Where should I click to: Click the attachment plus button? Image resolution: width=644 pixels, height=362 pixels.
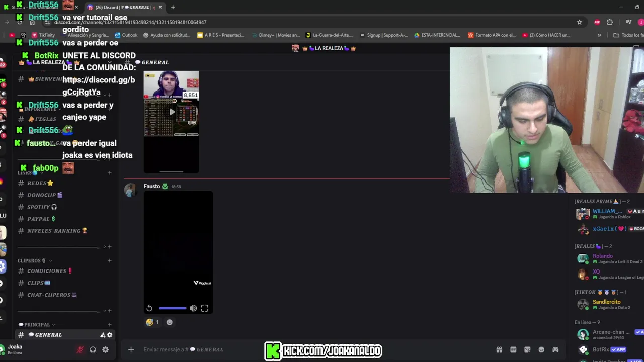131,349
